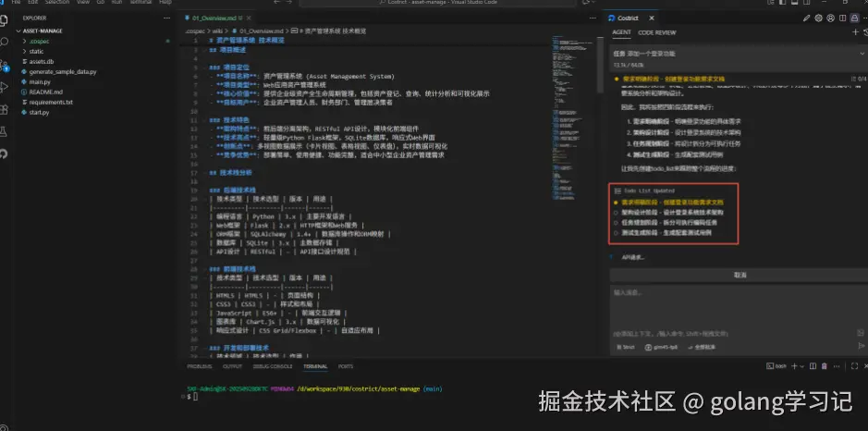Screen dimensions: 868x431
Task: Toggle the lock icon in Costrict header
Action: click(854, 18)
